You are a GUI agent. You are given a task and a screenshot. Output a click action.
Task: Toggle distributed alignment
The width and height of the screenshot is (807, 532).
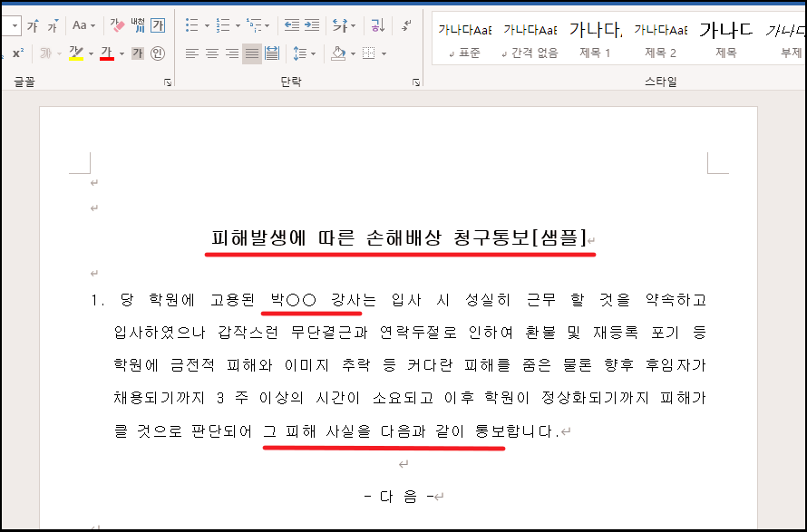272,53
